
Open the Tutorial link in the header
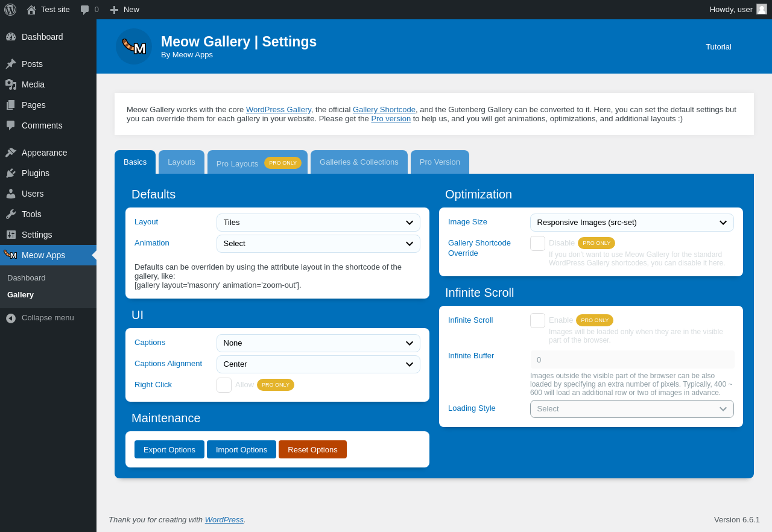click(x=718, y=46)
